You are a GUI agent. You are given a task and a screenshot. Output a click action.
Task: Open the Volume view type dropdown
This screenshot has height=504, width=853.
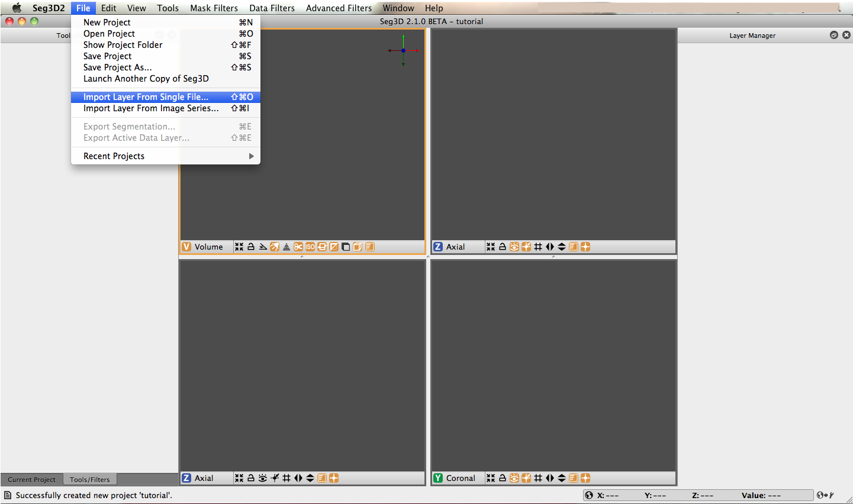205,247
